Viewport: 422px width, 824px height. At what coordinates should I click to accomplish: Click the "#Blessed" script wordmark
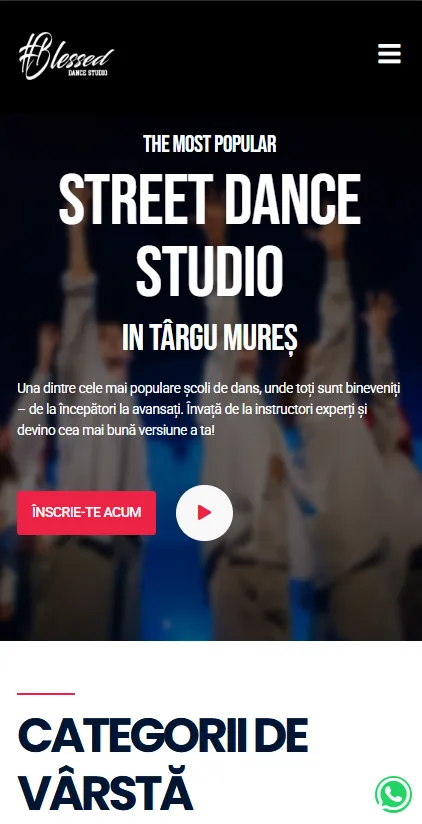point(66,53)
